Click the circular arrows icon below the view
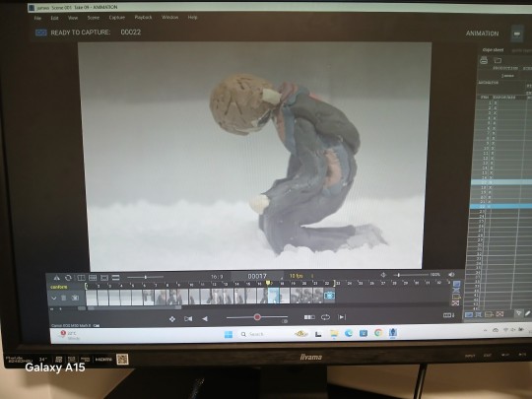 68,278
